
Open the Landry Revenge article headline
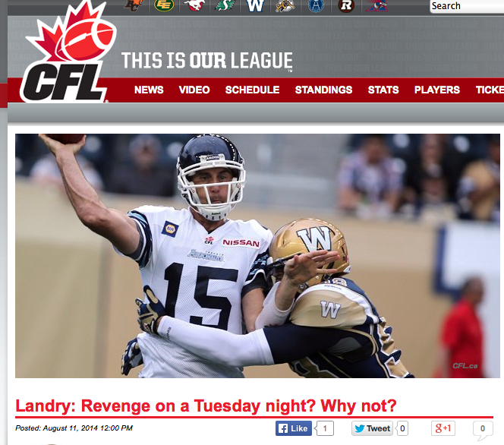pos(206,406)
